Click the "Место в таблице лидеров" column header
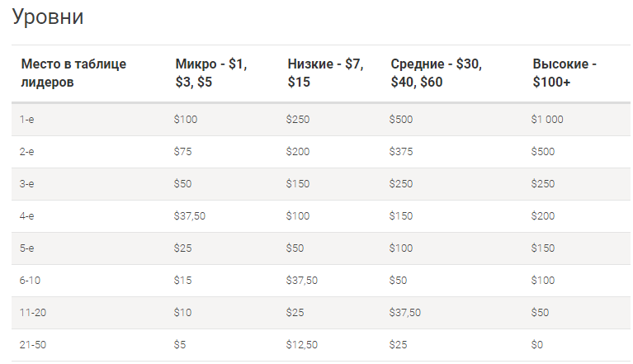Viewport: 633px width, 364px height. 73,73
